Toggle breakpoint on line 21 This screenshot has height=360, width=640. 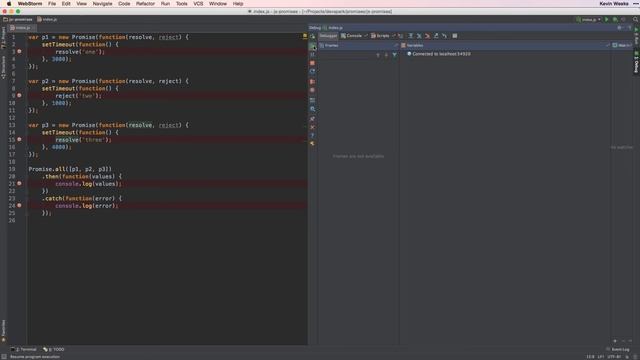(19, 184)
